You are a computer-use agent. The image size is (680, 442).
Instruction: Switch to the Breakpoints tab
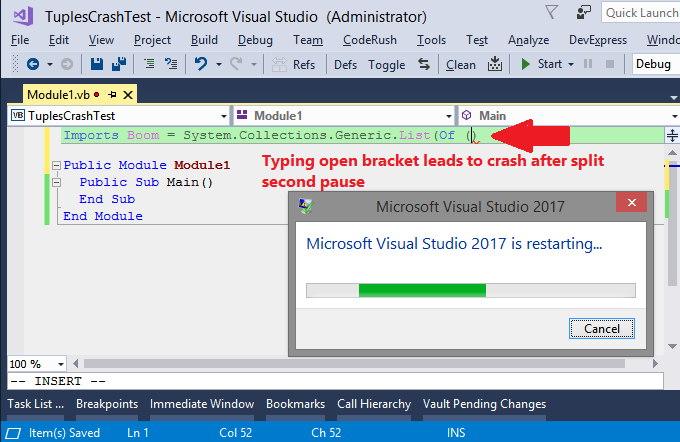107,404
